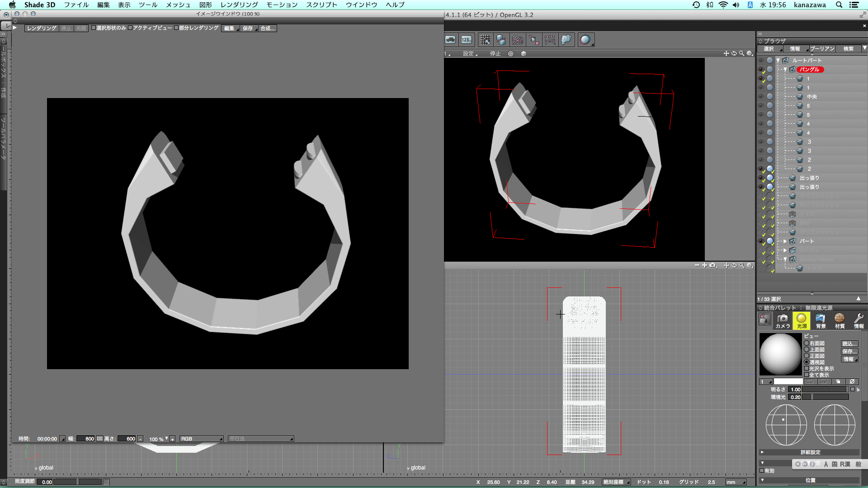Select the 透視図 radio button
The image size is (868, 488).
pos(807,362)
